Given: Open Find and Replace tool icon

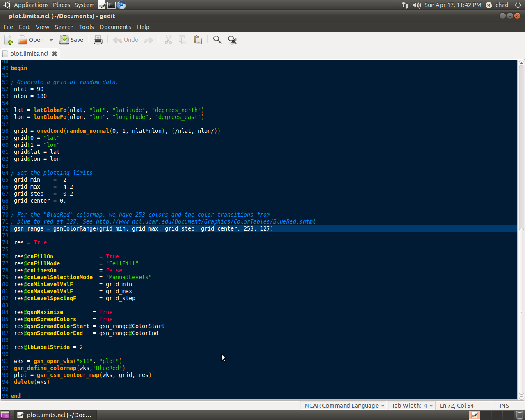Looking at the screenshot, I should 233,40.
